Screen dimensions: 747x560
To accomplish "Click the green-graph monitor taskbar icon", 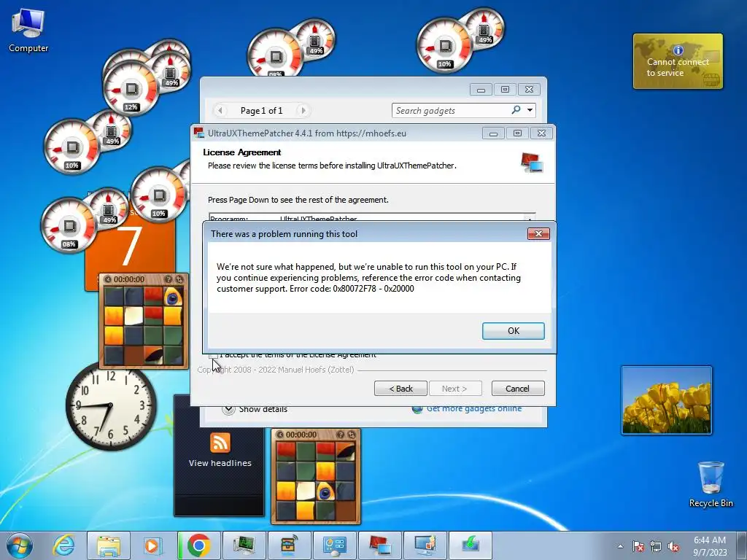I will coord(244,545).
